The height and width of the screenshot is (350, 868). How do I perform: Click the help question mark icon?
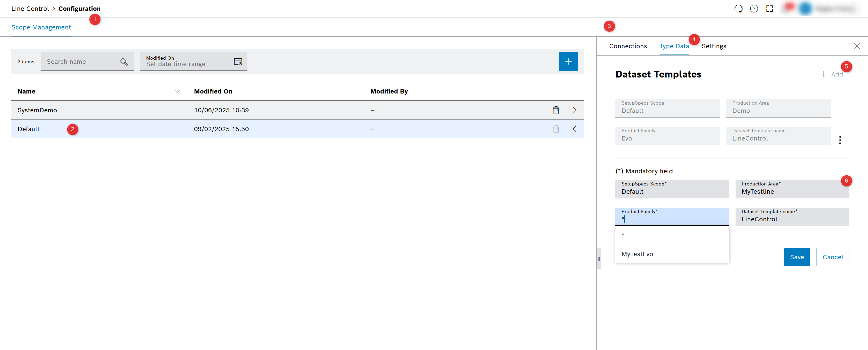click(x=754, y=9)
